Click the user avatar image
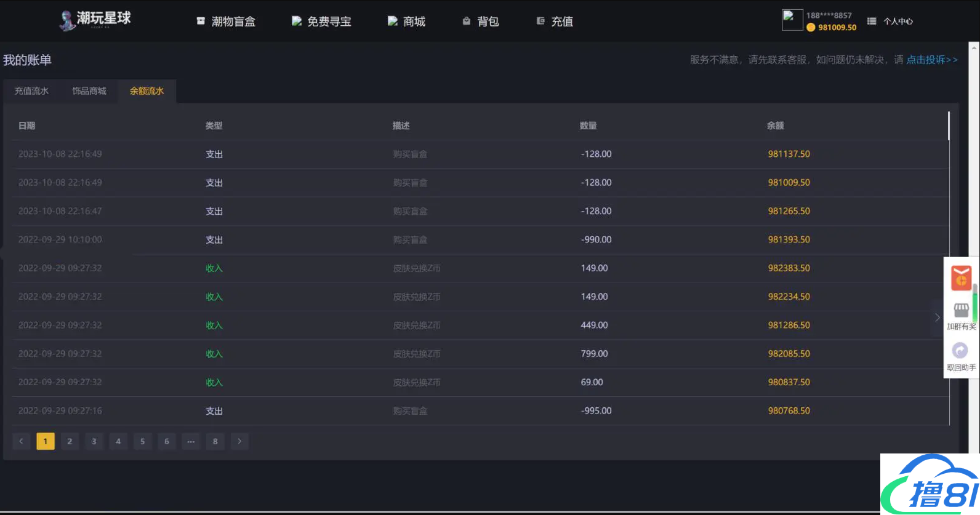This screenshot has height=515, width=980. (792, 20)
